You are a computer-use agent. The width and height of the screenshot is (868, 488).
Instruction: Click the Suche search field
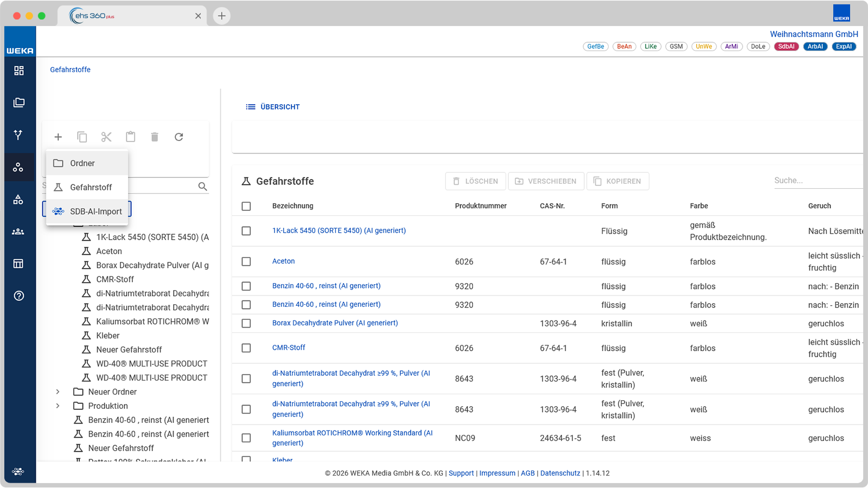coord(818,181)
